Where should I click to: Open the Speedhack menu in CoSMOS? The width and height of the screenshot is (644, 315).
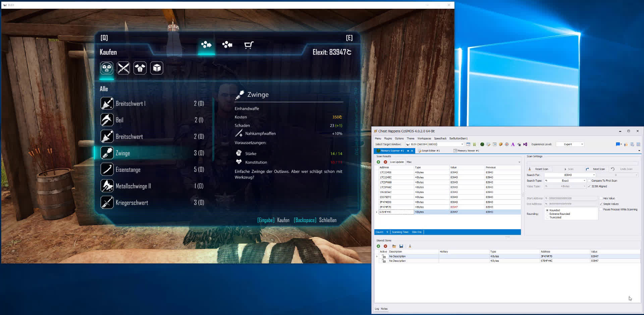[x=440, y=138]
